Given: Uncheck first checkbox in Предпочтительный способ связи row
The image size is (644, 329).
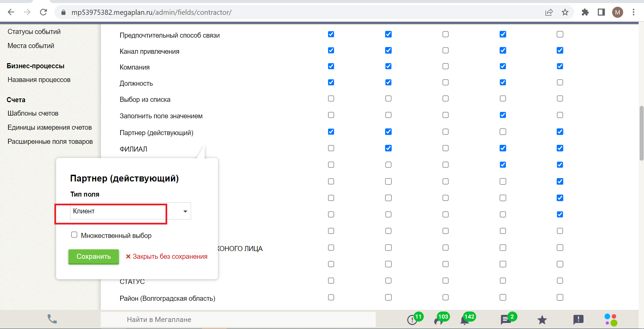Looking at the screenshot, I should [331, 34].
